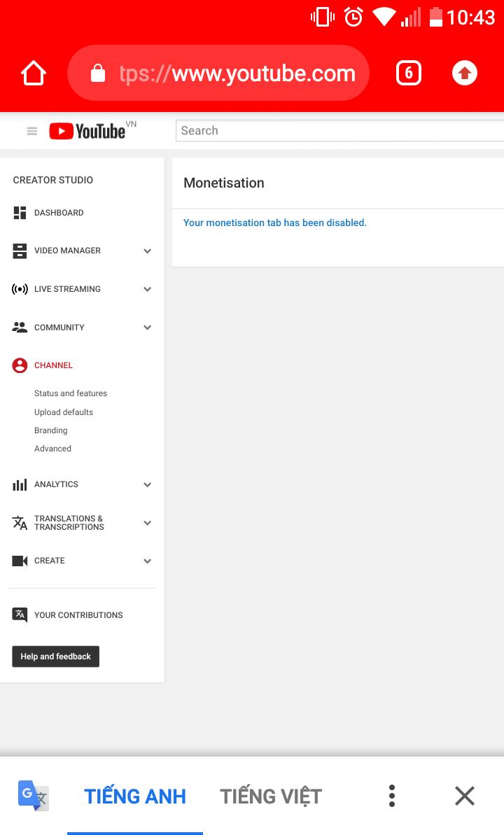The height and width of the screenshot is (835, 504).
Task: Expand Translations & Transcriptions section
Action: [x=148, y=523]
